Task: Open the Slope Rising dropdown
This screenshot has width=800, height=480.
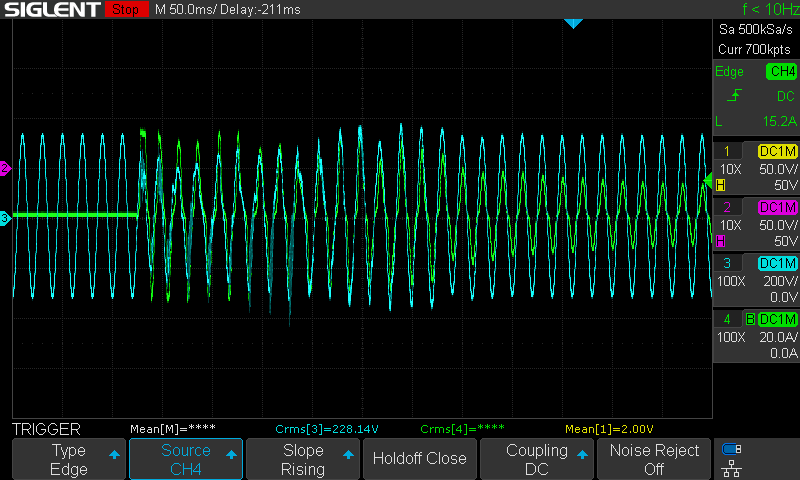Action: click(302, 459)
